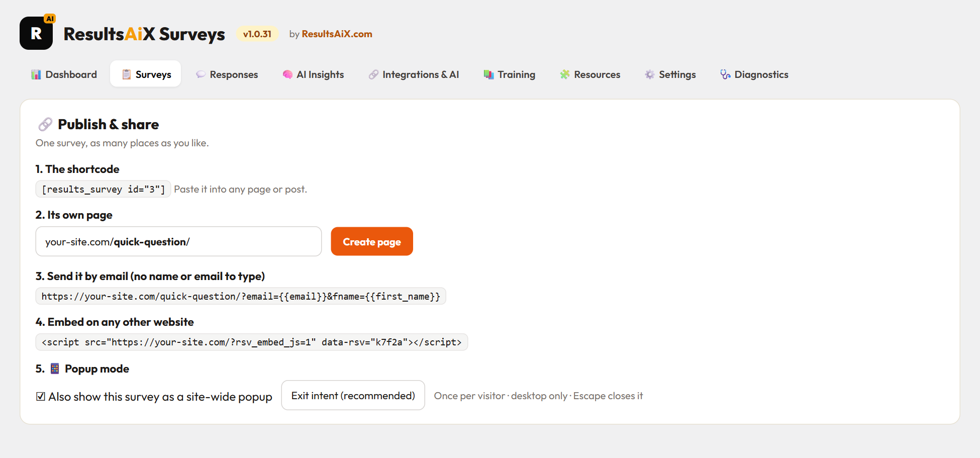Go to the AI Insights tab
Screen dimensions: 980x458
(x=313, y=74)
